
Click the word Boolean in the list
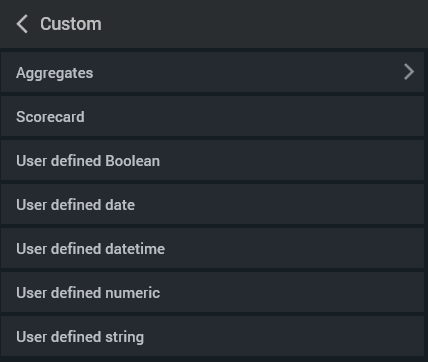coord(133,161)
